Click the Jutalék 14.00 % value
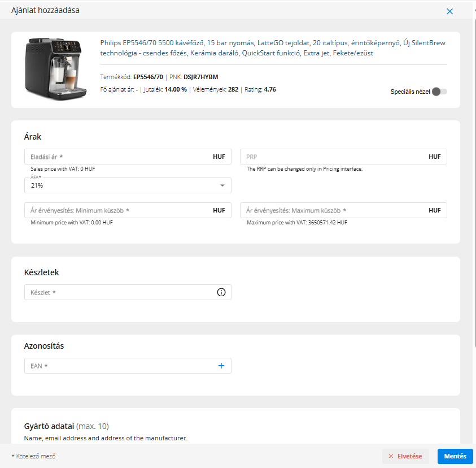Viewport: 476px width, 468px height. point(176,90)
